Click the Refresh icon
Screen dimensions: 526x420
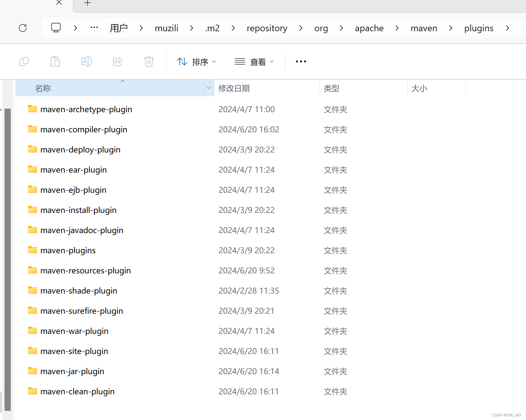click(x=23, y=28)
